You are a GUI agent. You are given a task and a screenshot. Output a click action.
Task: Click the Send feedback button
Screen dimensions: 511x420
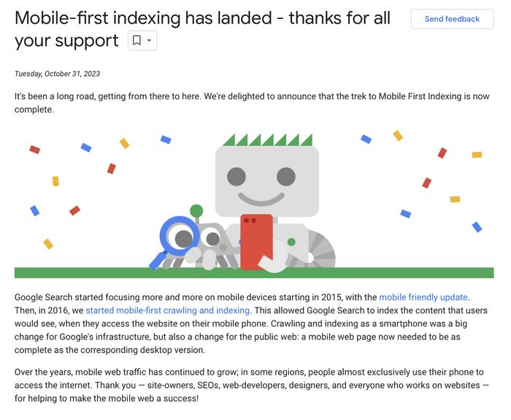(x=452, y=19)
